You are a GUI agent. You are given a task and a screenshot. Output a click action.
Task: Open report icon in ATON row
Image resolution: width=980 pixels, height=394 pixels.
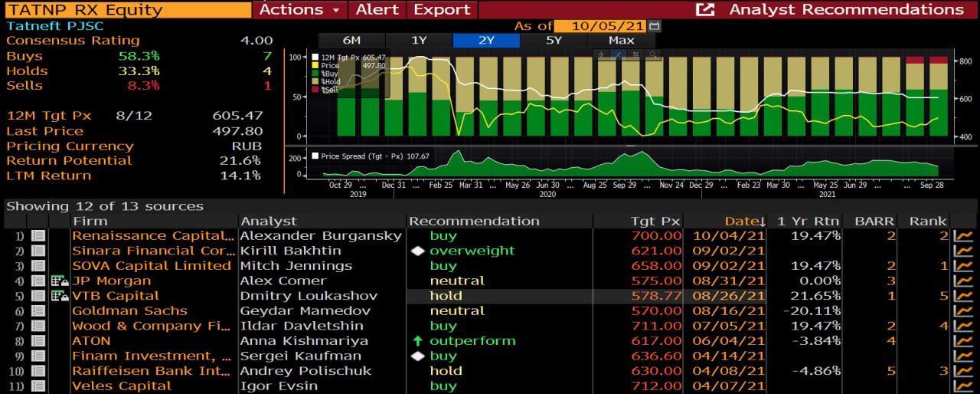click(x=38, y=341)
